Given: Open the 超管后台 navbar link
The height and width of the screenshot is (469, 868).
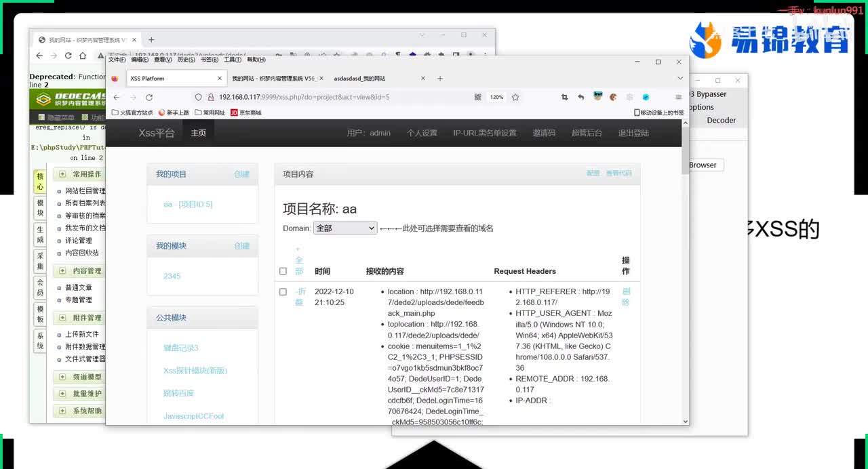Looking at the screenshot, I should coord(587,133).
